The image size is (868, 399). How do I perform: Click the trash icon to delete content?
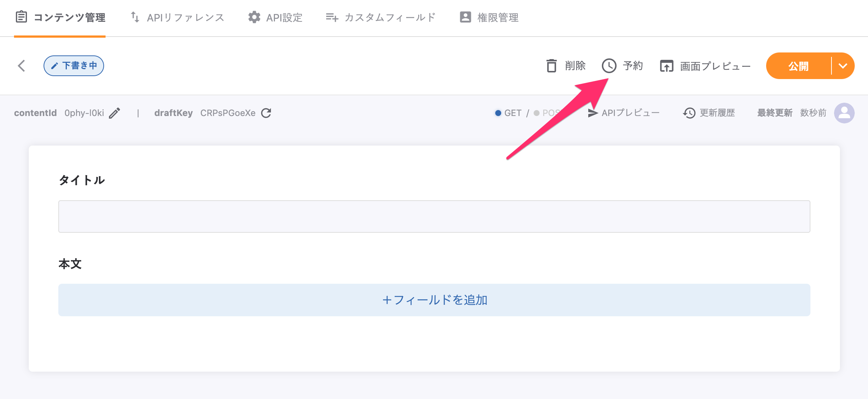tap(551, 66)
